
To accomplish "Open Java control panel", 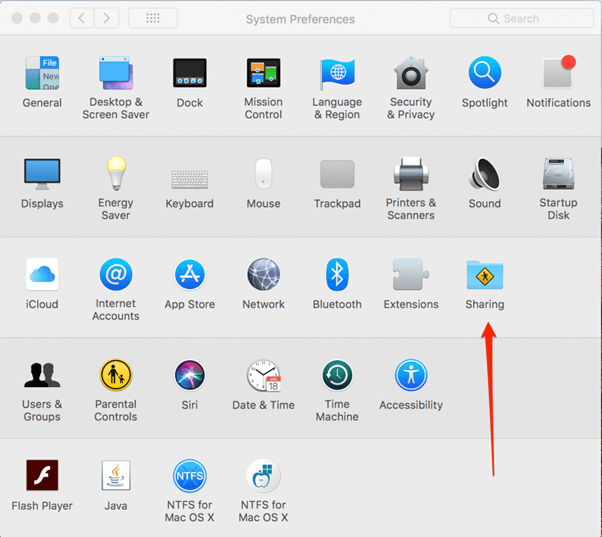I will tap(116, 475).
